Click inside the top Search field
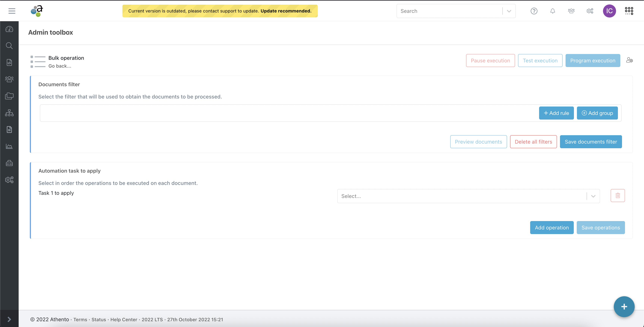 click(449, 11)
